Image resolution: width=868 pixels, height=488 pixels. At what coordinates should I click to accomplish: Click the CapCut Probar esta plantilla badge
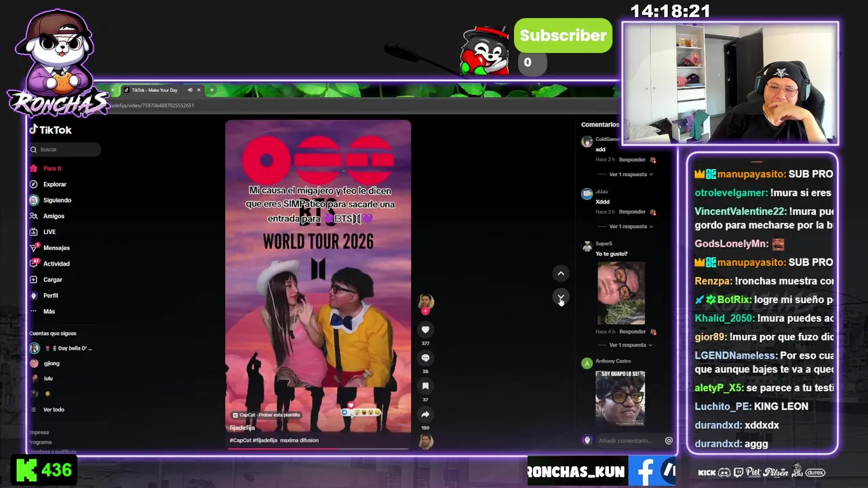266,415
